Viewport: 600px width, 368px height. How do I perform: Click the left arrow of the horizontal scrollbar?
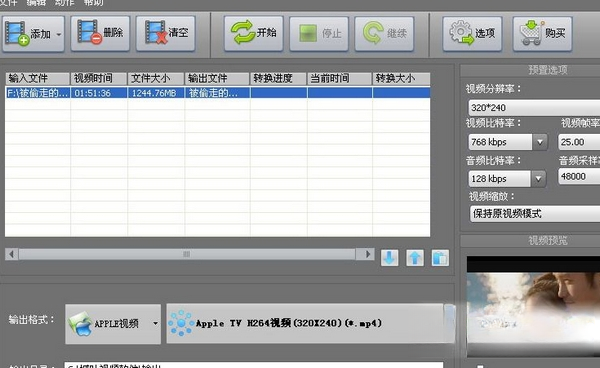pyautogui.click(x=11, y=254)
